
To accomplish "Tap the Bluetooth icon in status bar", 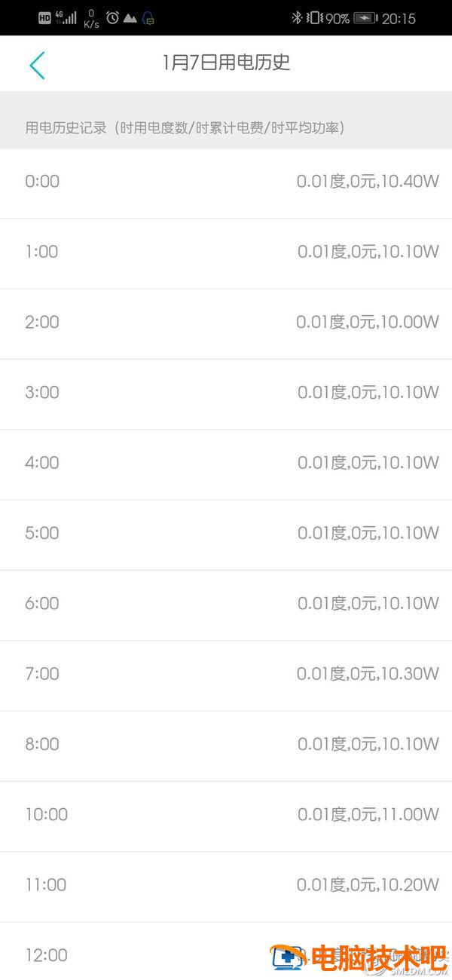I will click(x=296, y=18).
